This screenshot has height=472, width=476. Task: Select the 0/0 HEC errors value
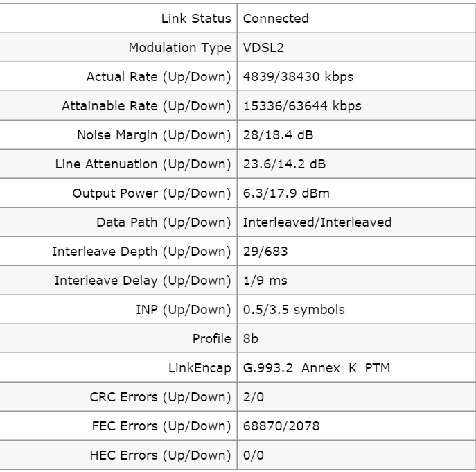(x=254, y=455)
